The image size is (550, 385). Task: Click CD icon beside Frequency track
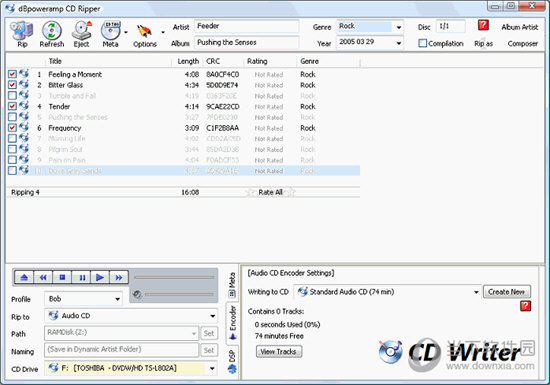tap(24, 127)
